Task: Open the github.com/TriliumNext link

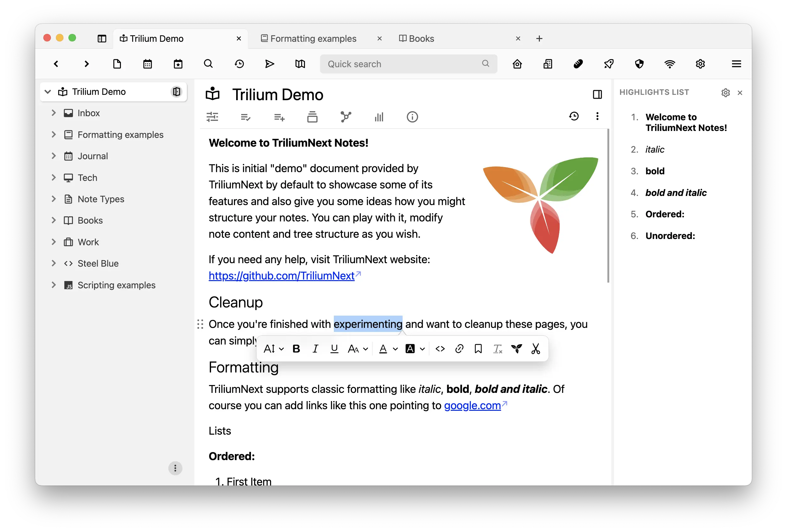Action: pyautogui.click(x=281, y=276)
